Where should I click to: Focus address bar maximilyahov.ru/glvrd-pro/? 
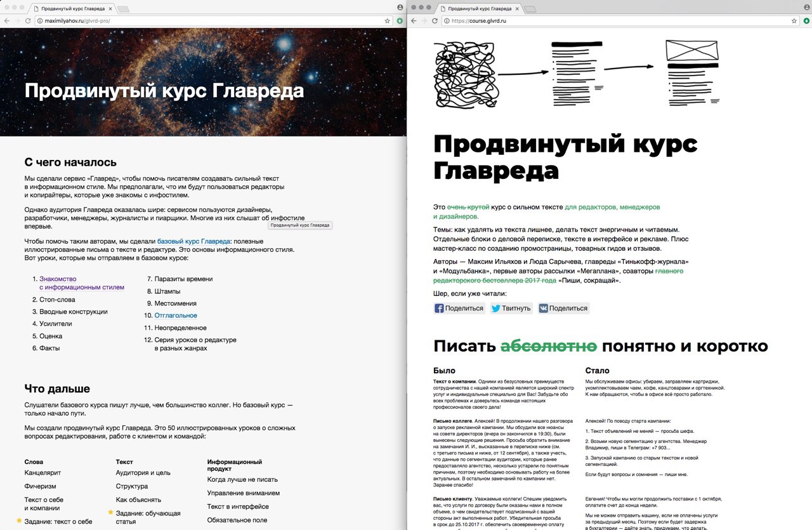click(x=214, y=21)
